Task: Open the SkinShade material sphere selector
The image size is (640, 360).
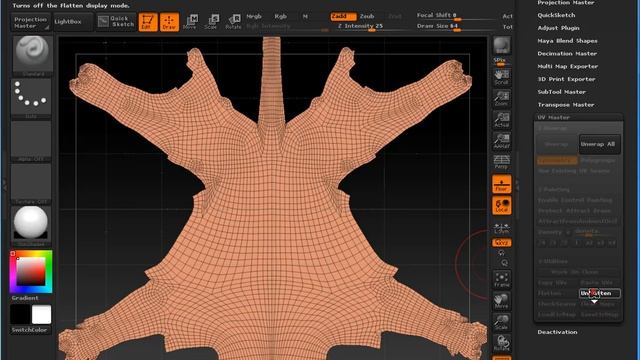Action: point(31,226)
